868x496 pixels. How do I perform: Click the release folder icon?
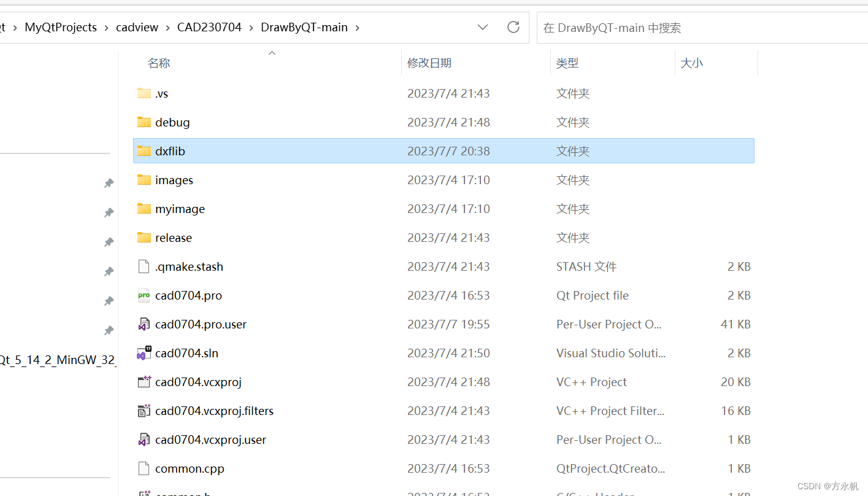(144, 238)
